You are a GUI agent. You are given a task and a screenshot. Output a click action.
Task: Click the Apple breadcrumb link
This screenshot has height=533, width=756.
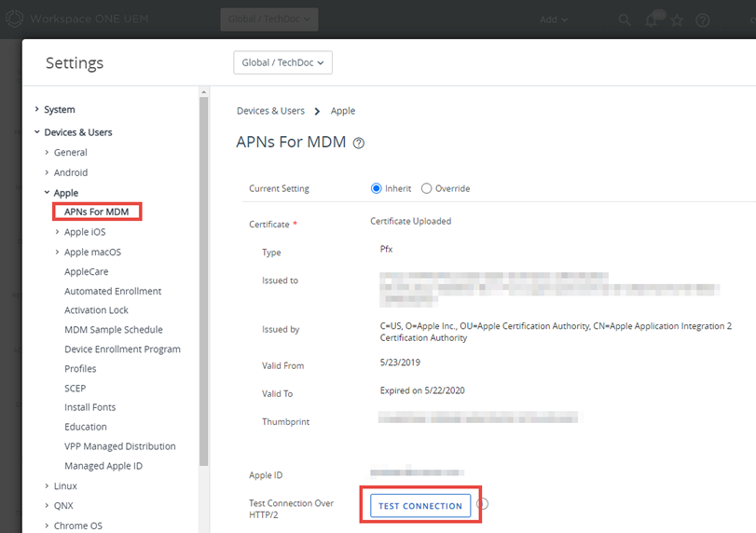pyautogui.click(x=343, y=111)
